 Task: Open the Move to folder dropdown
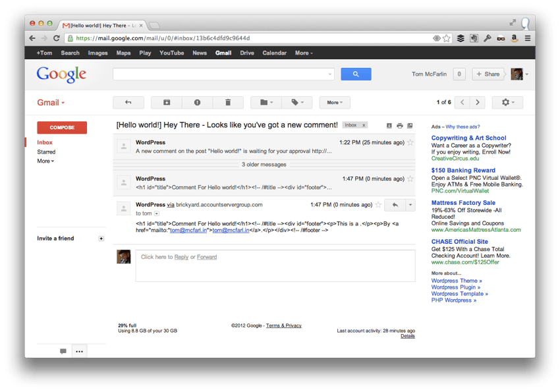click(x=264, y=102)
